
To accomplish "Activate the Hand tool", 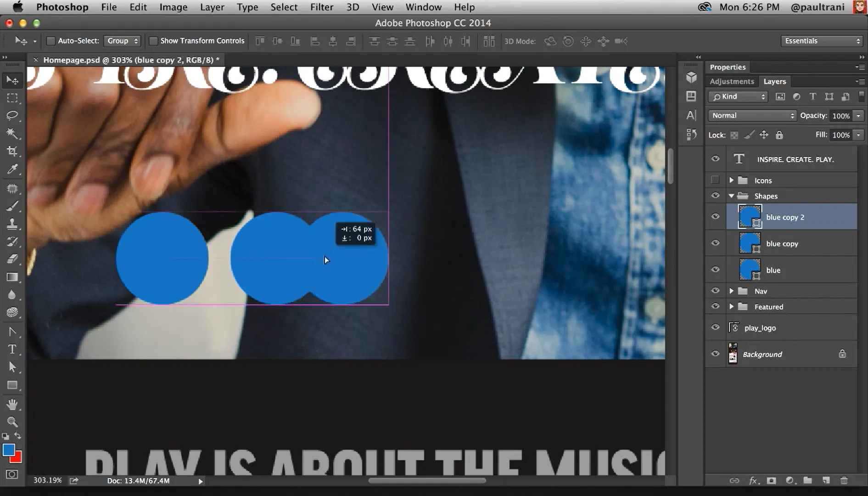I will click(12, 404).
